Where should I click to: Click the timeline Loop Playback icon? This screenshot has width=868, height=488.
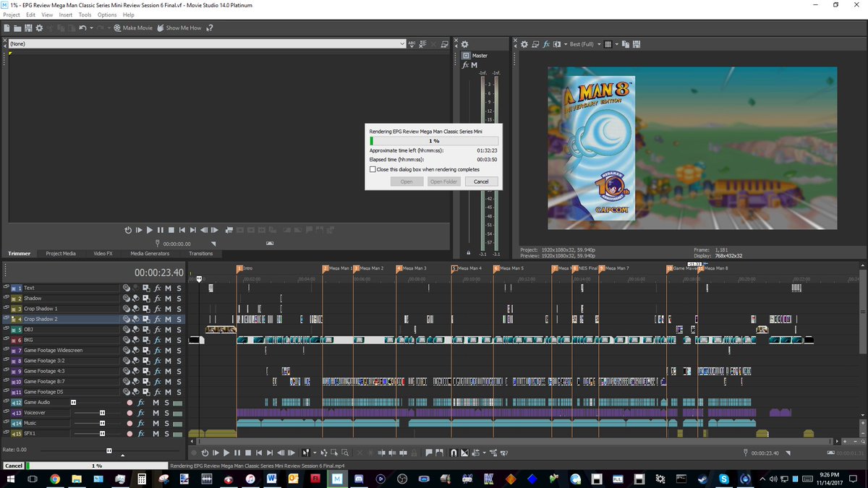(x=205, y=453)
